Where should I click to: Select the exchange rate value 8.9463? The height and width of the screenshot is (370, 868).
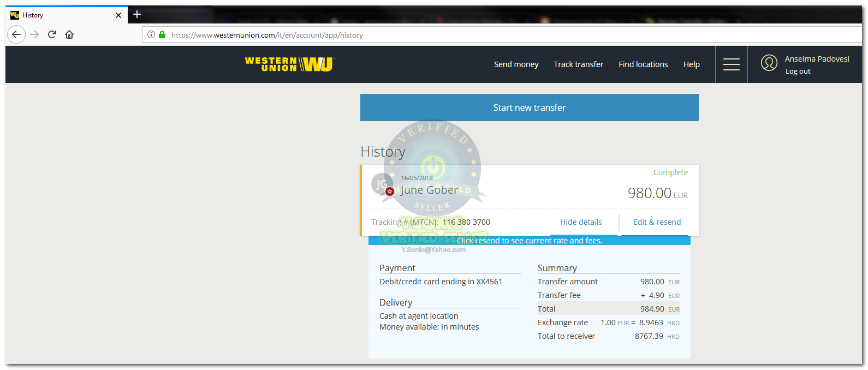pyautogui.click(x=651, y=323)
